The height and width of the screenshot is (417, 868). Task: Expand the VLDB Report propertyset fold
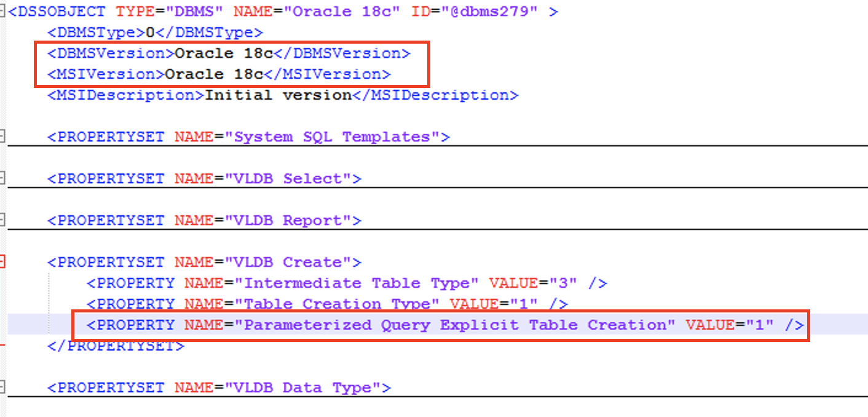(x=2, y=220)
